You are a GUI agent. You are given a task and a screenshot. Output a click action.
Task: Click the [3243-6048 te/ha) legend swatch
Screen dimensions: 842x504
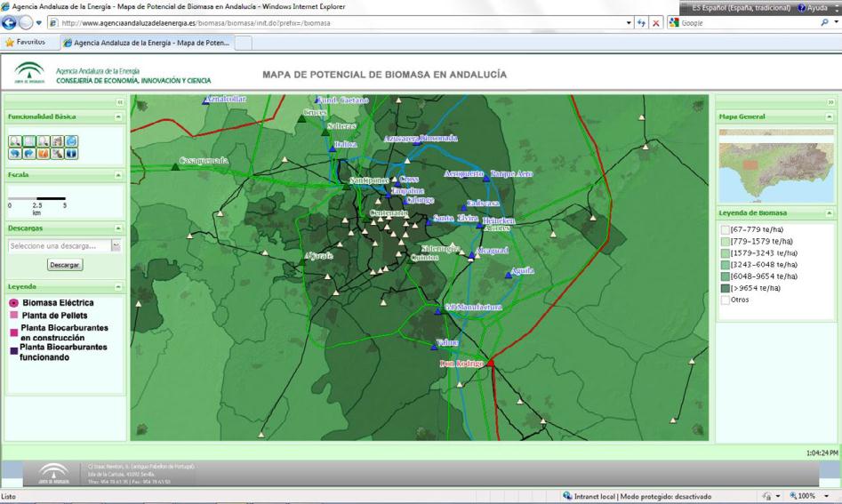pyautogui.click(x=725, y=265)
